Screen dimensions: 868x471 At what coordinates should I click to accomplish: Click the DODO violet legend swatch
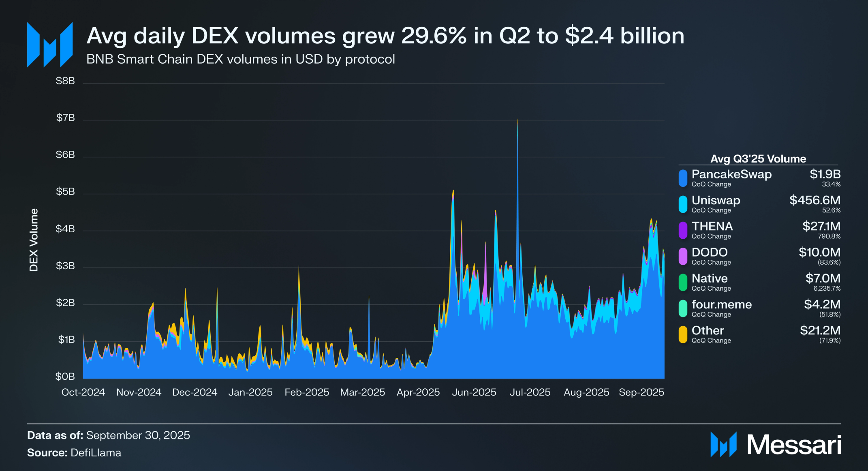pos(683,256)
